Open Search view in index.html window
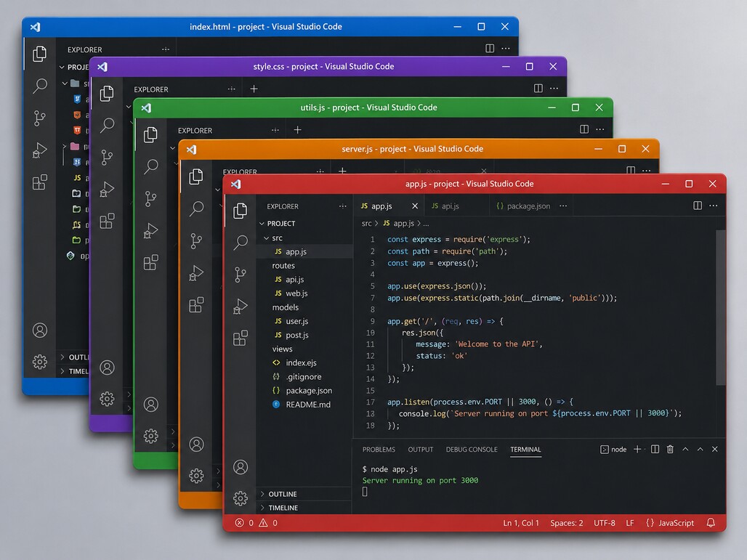Image resolution: width=747 pixels, height=560 pixels. pyautogui.click(x=40, y=86)
